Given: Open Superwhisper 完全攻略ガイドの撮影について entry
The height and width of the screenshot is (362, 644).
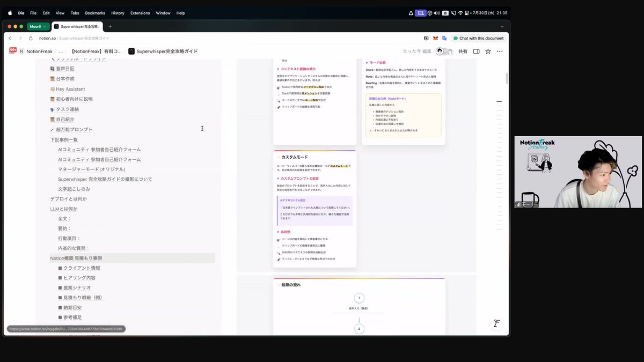Looking at the screenshot, I should point(105,179).
